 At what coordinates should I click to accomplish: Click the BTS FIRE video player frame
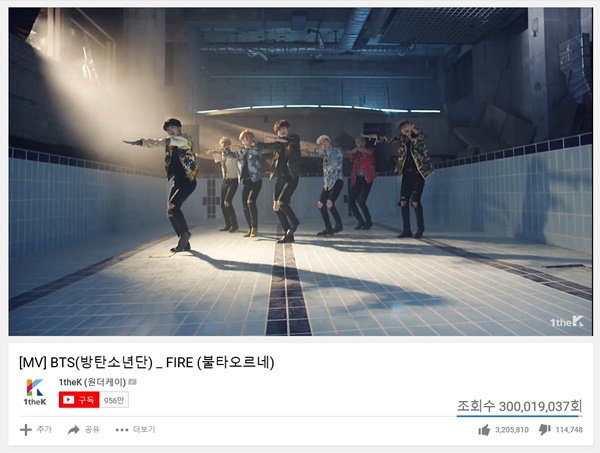[x=300, y=171]
